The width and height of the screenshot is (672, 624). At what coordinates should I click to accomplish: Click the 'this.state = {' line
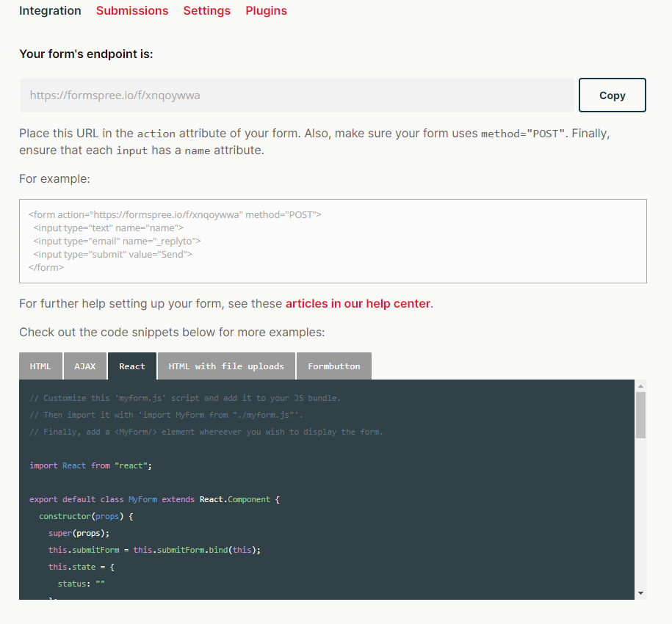(x=82, y=567)
